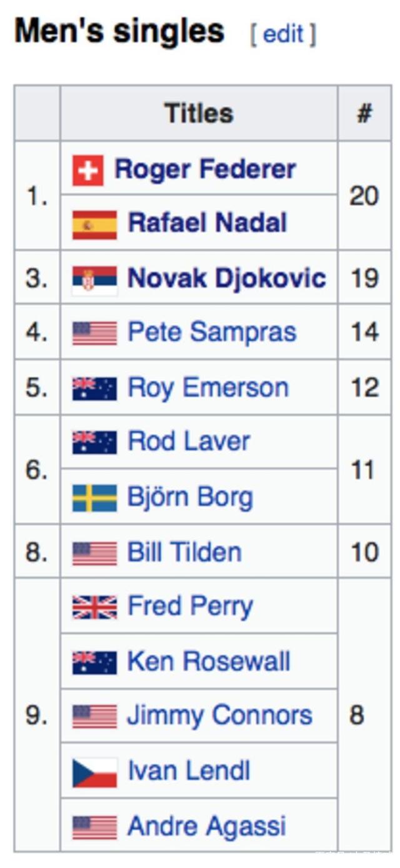Click the Titles column header
The width and height of the screenshot is (400, 868).
pos(199,113)
